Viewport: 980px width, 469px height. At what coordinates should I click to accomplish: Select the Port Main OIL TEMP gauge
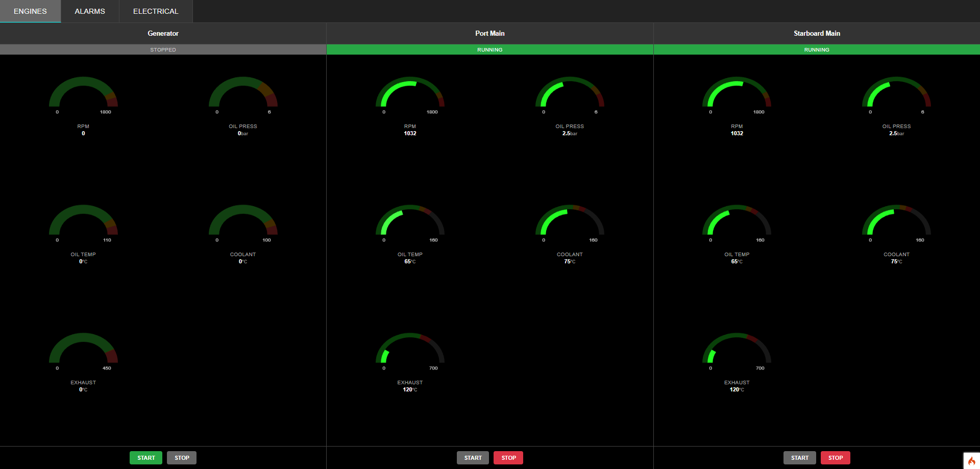(409, 225)
